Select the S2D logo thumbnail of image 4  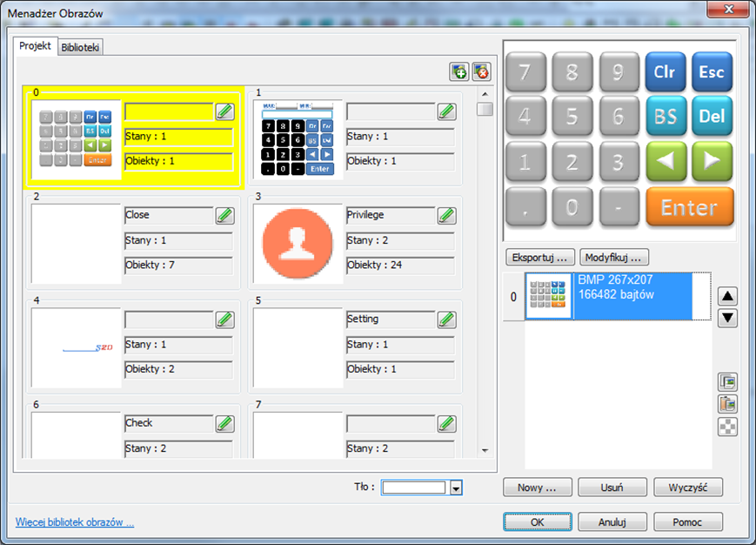point(77,347)
